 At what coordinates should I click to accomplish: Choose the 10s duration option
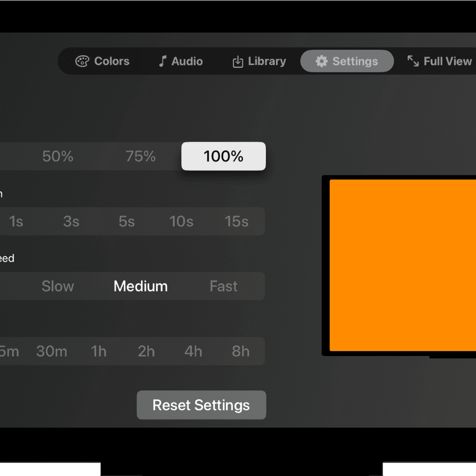(181, 222)
